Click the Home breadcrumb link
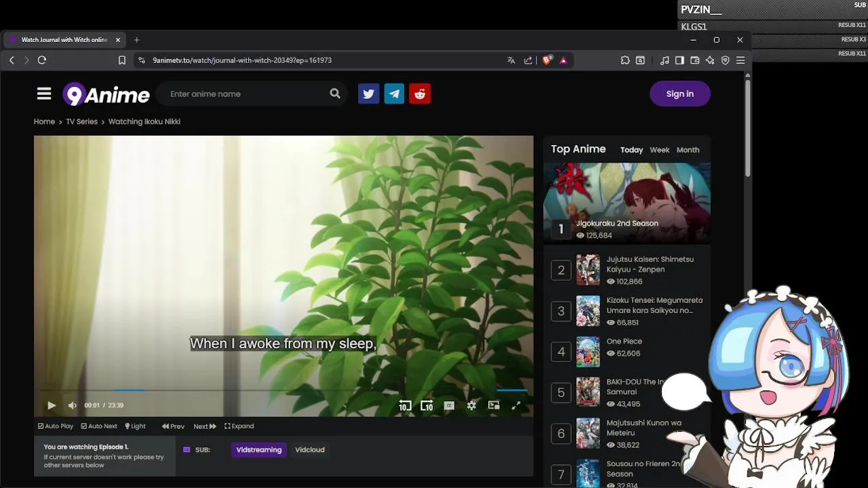The image size is (868, 488). click(44, 122)
